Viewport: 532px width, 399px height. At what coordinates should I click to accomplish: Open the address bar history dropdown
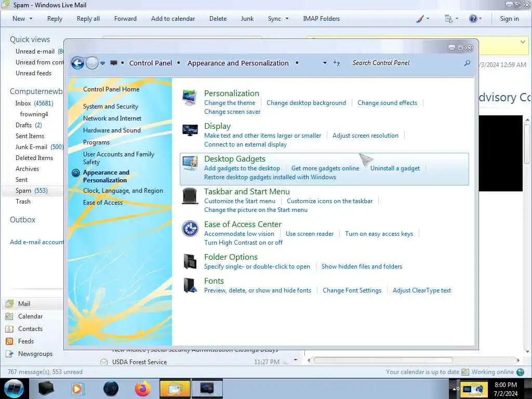[325, 63]
